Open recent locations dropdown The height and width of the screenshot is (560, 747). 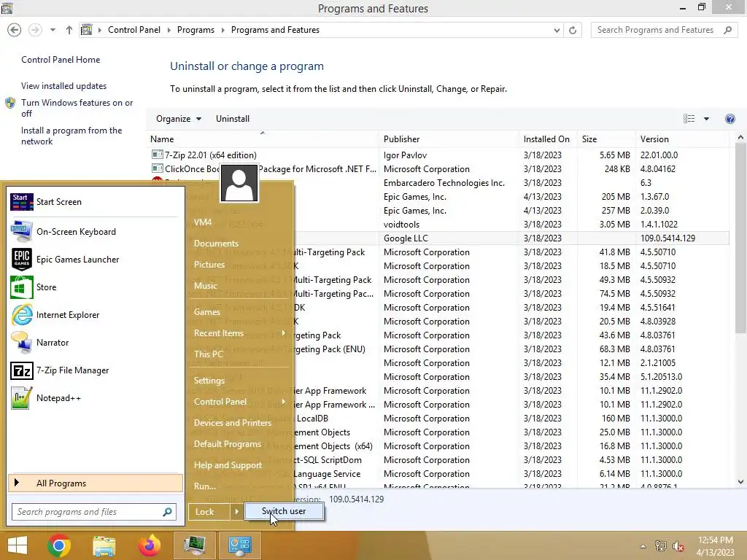tap(53, 30)
